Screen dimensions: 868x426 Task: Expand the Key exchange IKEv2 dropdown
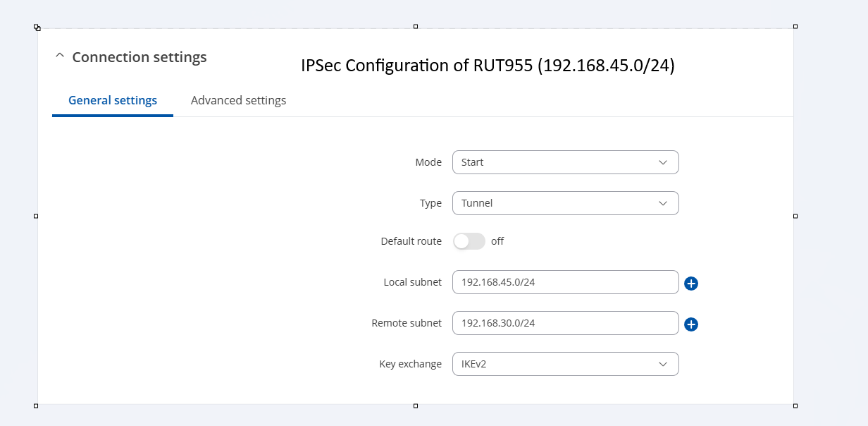point(565,364)
